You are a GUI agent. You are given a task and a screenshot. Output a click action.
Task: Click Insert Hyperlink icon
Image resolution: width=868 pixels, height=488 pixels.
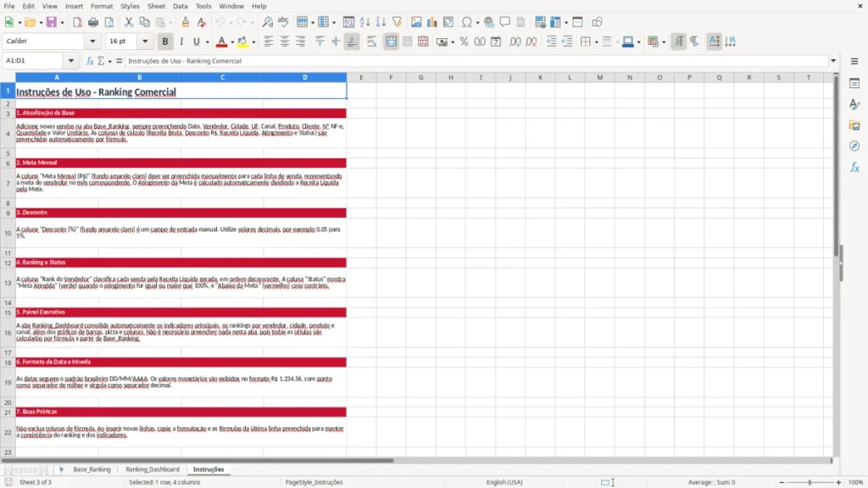pos(489,22)
